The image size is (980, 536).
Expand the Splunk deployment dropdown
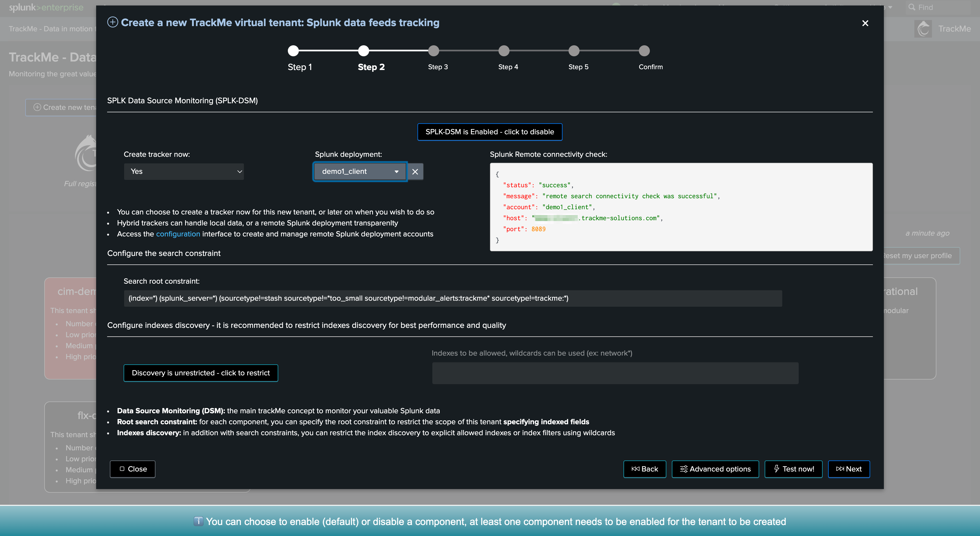tap(360, 172)
